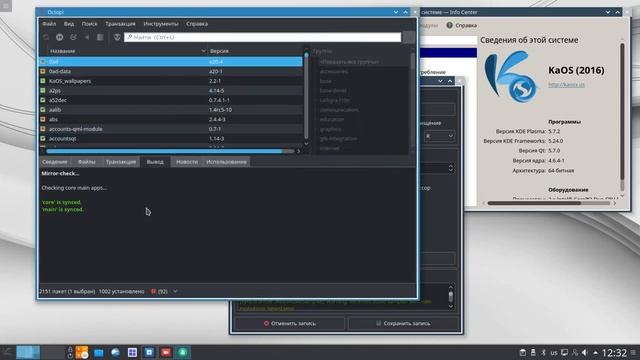Select the KaOS_wallpapers package row
The width and height of the screenshot is (640, 360).
[x=171, y=81]
